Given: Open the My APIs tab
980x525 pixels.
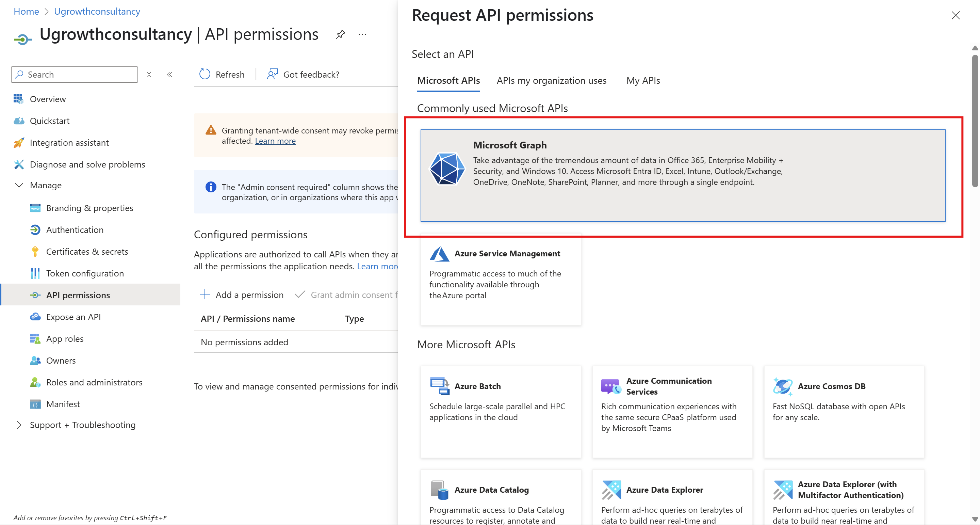Looking at the screenshot, I should tap(643, 80).
